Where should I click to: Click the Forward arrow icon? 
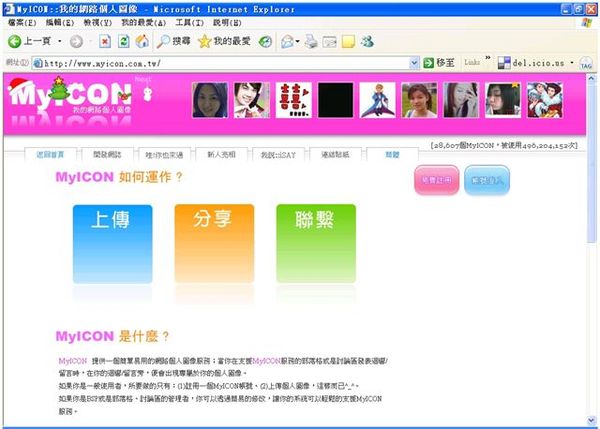click(x=76, y=41)
